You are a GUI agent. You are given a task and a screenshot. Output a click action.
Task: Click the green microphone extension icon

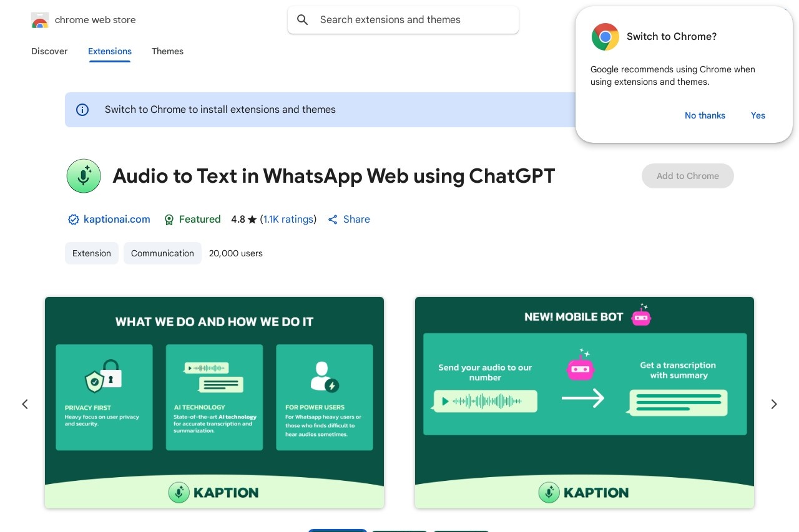(84, 176)
